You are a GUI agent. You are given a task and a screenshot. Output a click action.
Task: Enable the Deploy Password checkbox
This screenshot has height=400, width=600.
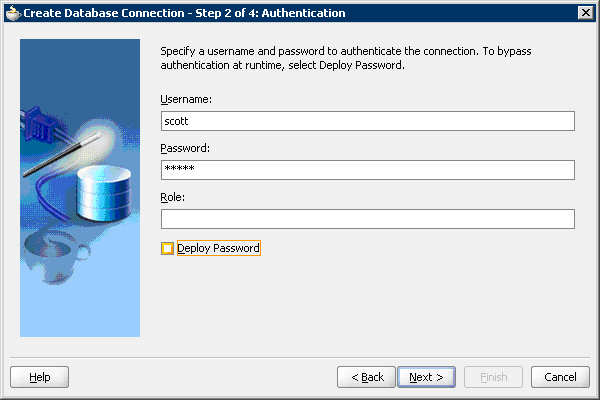[x=167, y=248]
